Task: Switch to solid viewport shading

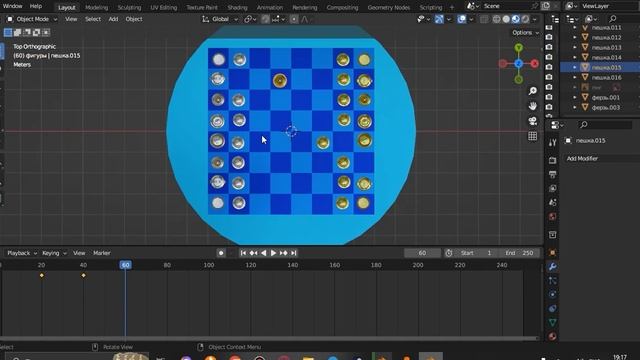Action: pos(506,19)
